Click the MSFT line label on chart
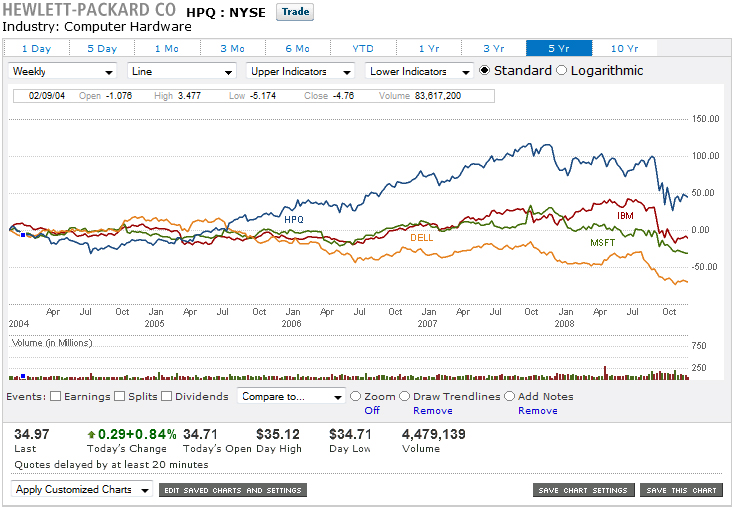Image resolution: width=734 pixels, height=510 pixels. (x=602, y=243)
